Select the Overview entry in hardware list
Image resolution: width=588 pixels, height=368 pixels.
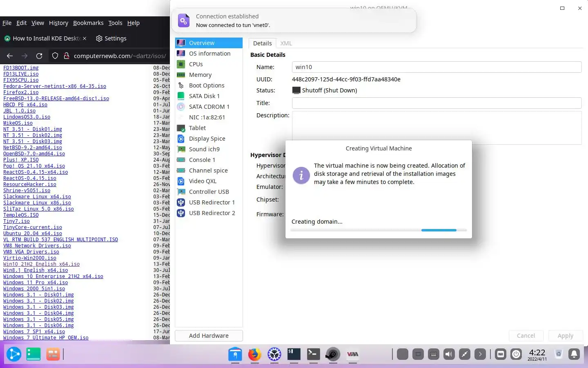[209, 43]
